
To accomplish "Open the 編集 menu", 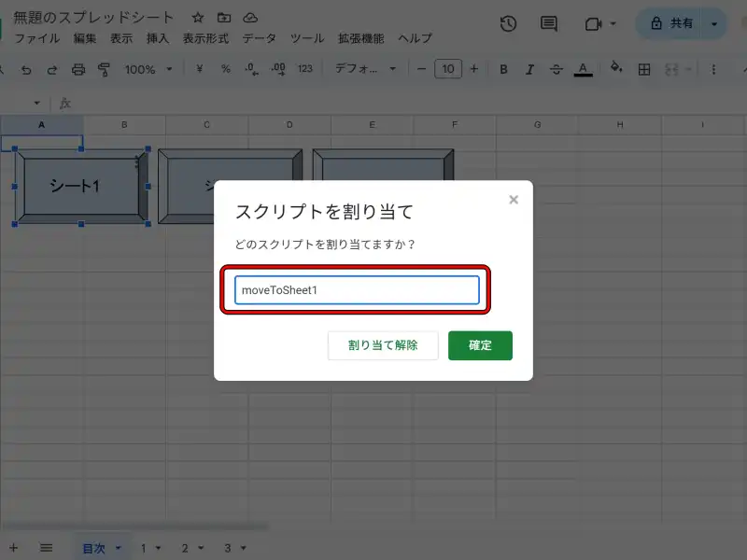I will click(85, 38).
